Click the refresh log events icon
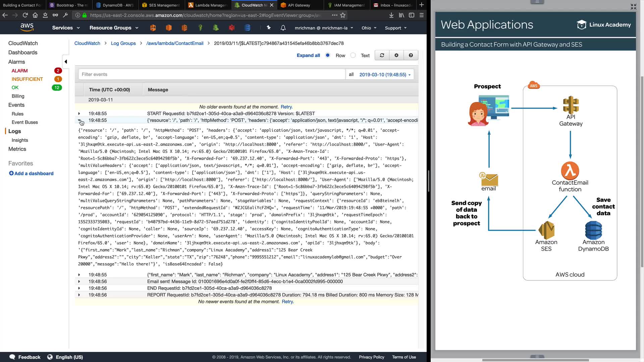This screenshot has height=362, width=644. (x=382, y=55)
